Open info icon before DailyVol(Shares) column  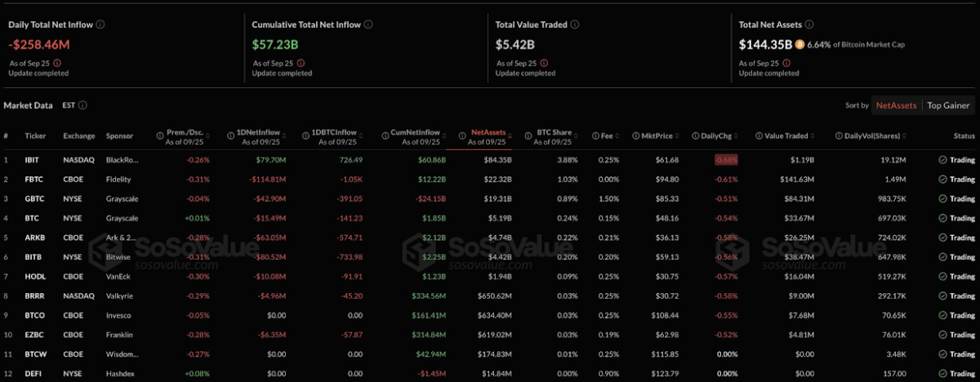840,135
